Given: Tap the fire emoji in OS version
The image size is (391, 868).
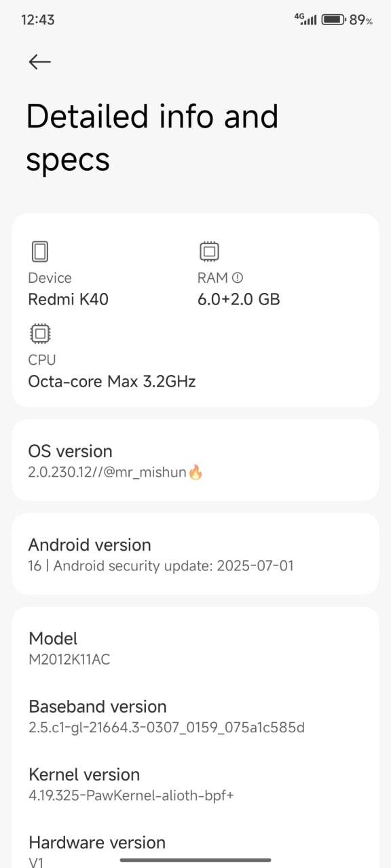Looking at the screenshot, I should point(195,472).
